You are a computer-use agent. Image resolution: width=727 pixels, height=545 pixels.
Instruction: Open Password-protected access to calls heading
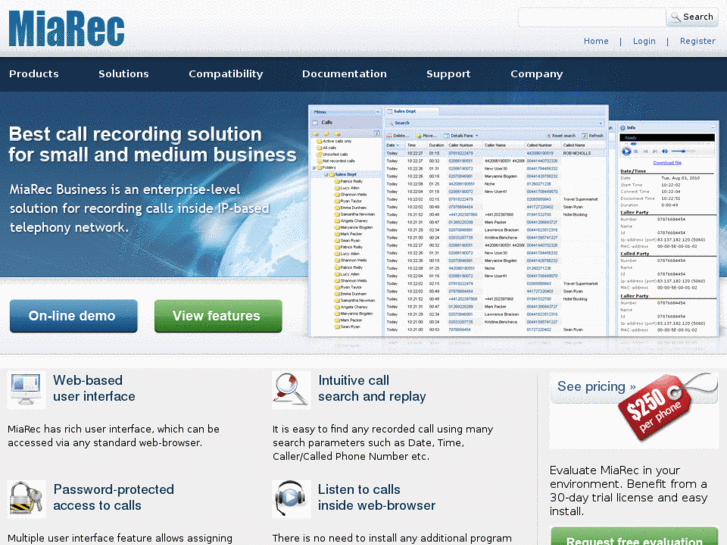pyautogui.click(x=114, y=497)
